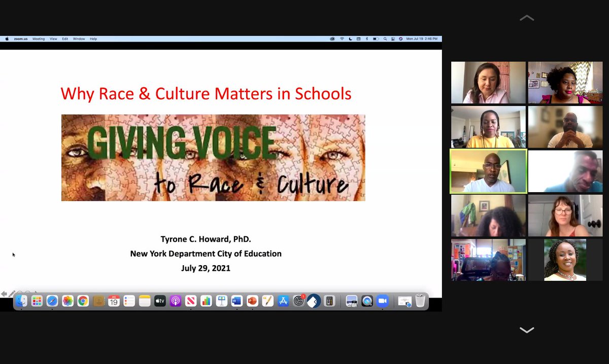
Task: Open the Downloads stack in dock
Action: coord(404,302)
